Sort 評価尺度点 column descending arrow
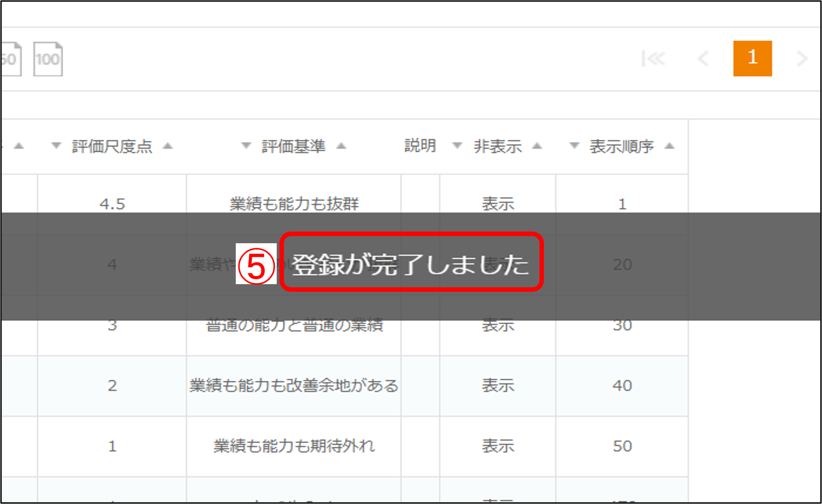This screenshot has height=504, width=822. click(x=56, y=146)
